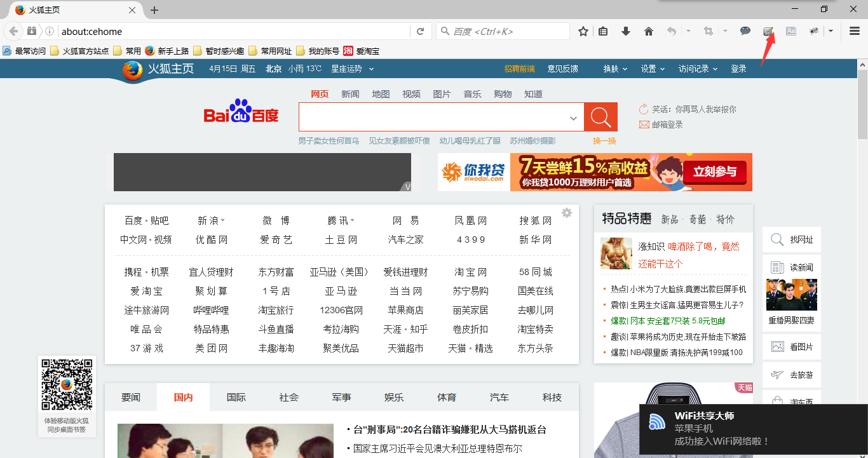Screen dimensions: 868x458
Task: Open the 火狐官方站点 bookmark folder
Action: [79, 51]
